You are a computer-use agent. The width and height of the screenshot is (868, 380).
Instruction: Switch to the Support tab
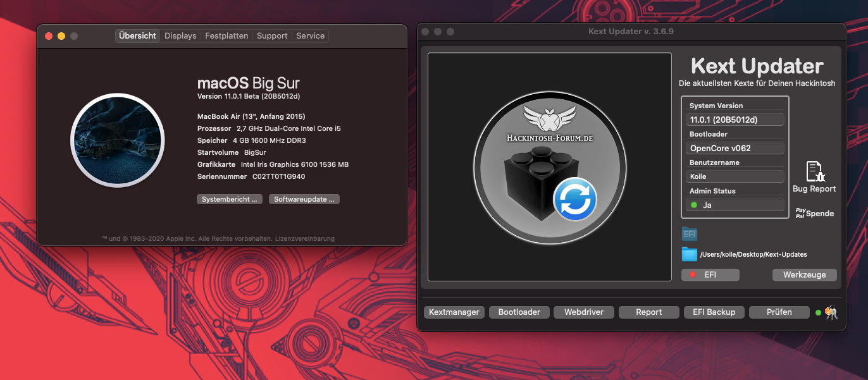click(272, 36)
